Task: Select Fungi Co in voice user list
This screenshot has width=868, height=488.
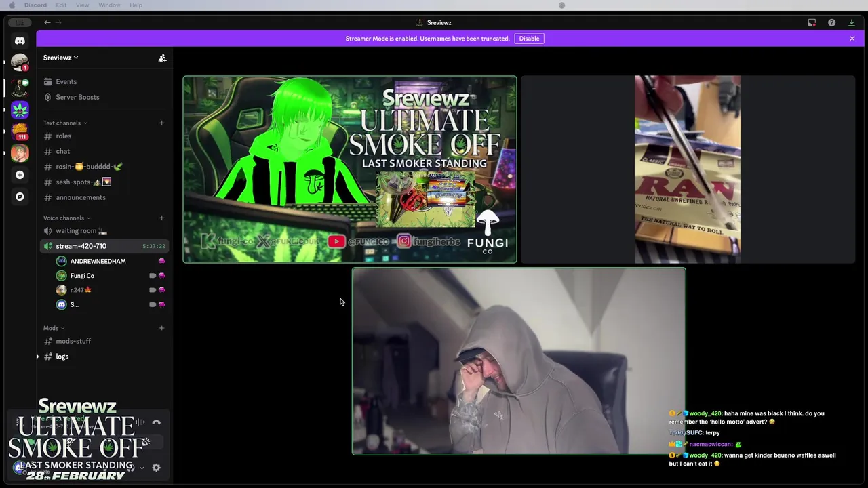Action: click(x=111, y=276)
